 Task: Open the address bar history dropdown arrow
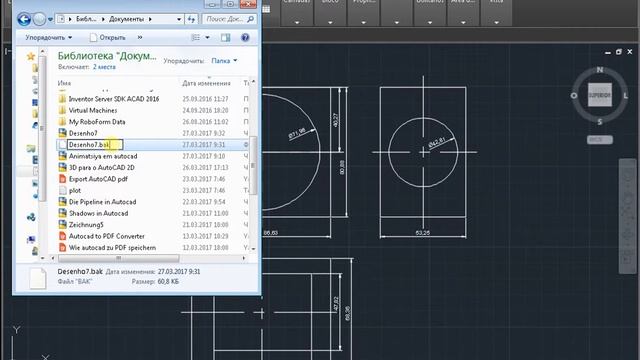point(179,19)
